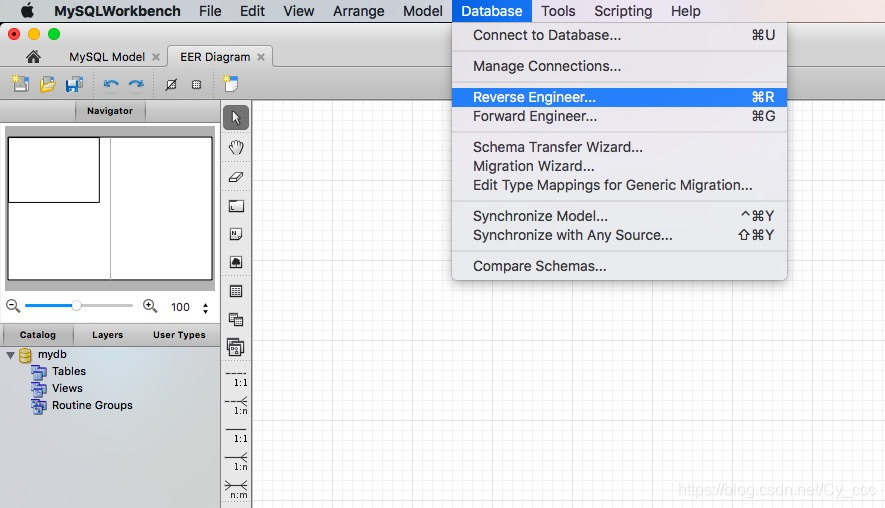Viewport: 885px width, 508px height.
Task: Open the File menu
Action: [210, 11]
